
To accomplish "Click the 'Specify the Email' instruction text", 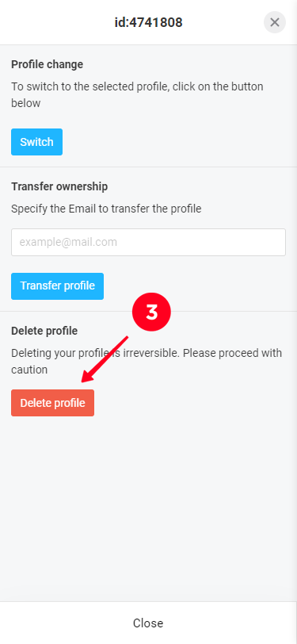I will [106, 209].
